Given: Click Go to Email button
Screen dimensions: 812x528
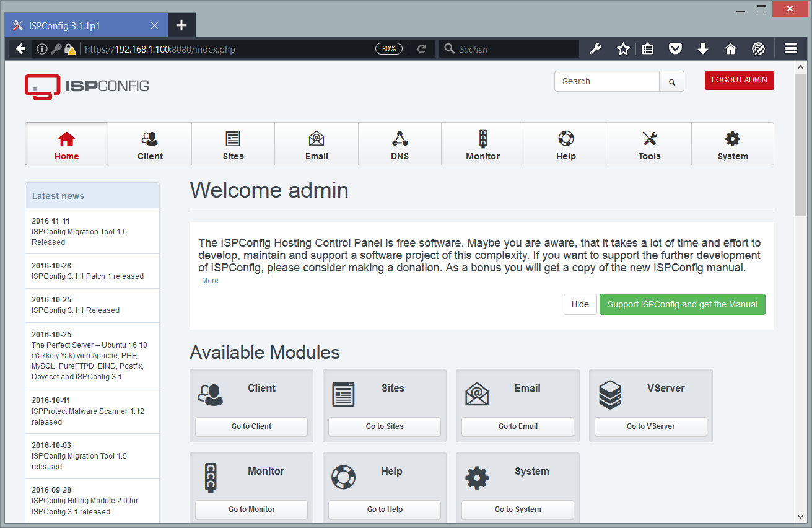Looking at the screenshot, I should tap(518, 426).
